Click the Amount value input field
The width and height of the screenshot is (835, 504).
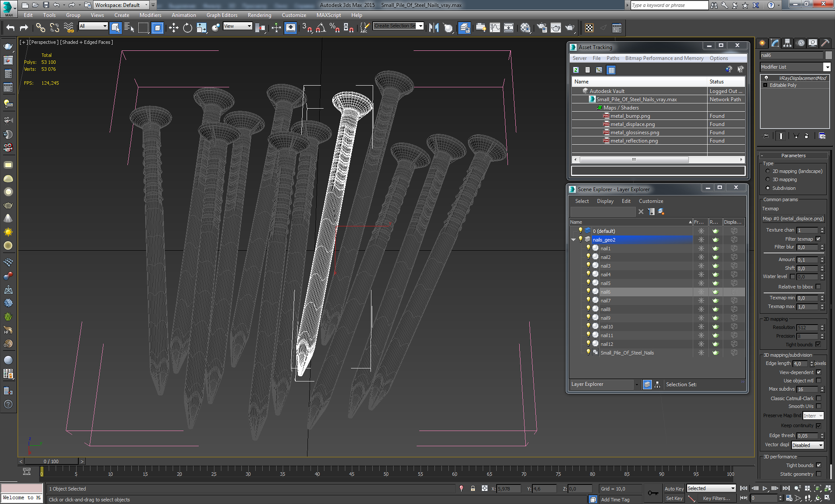click(807, 260)
